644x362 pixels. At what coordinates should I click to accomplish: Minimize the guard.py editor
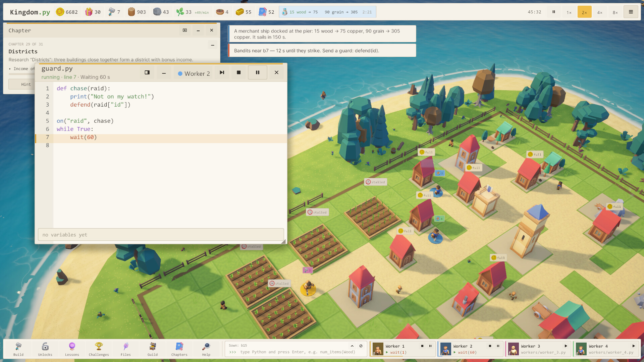164,72
